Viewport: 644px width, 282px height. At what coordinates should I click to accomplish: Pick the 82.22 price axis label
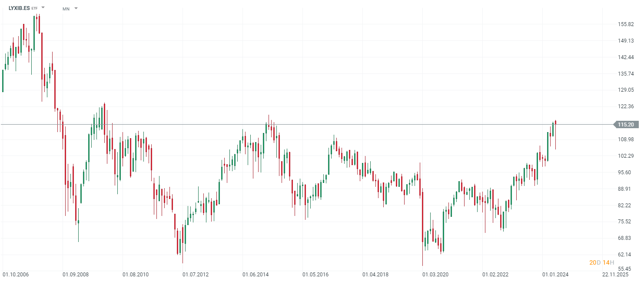625,205
